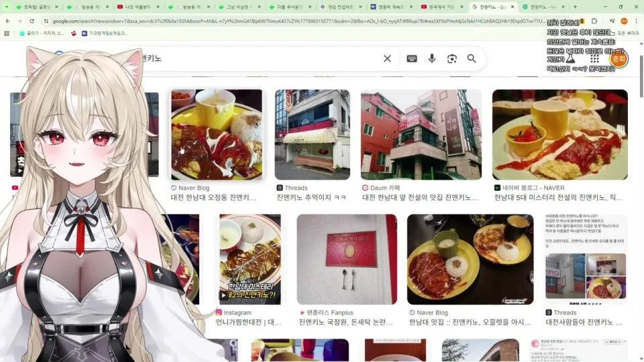Reload the current Google search page
644x362 pixels.
click(32, 21)
